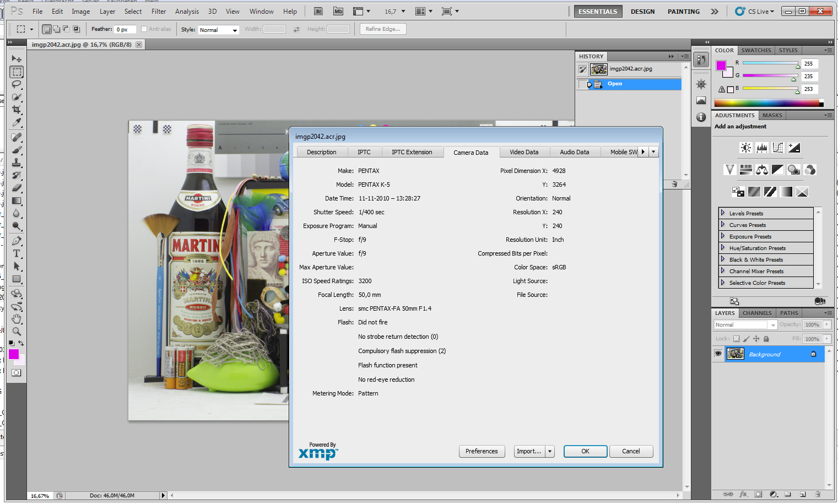The width and height of the screenshot is (838, 504).
Task: Open Preferences in the file info dialog
Action: pyautogui.click(x=482, y=451)
